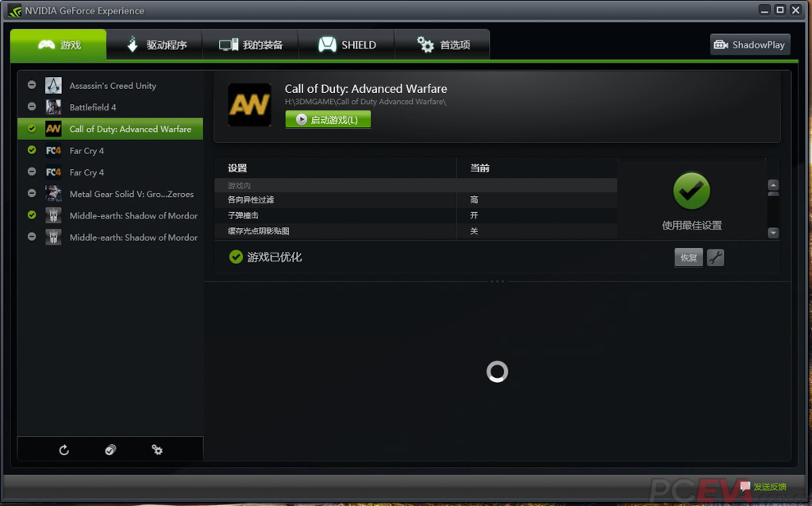Select Battlefield 4 in game list
812x506 pixels.
point(110,107)
